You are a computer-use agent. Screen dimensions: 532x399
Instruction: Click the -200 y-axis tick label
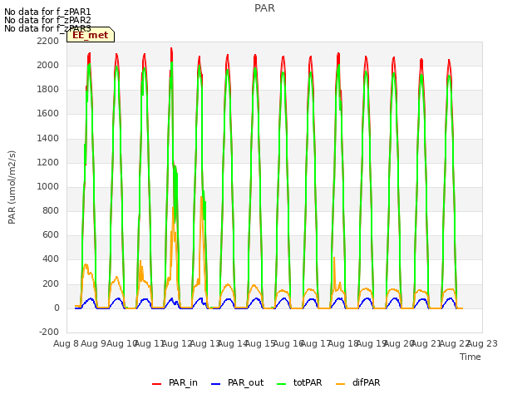[x=49, y=332]
